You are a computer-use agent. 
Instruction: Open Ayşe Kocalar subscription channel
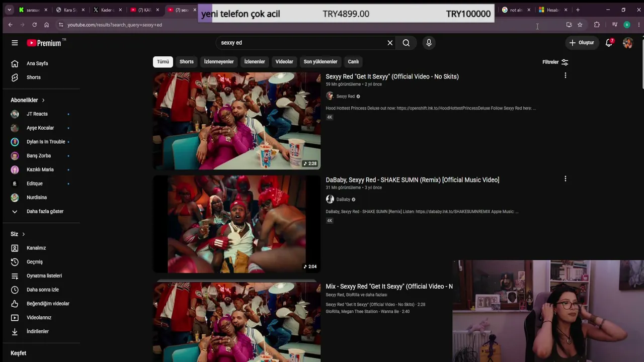click(x=40, y=128)
